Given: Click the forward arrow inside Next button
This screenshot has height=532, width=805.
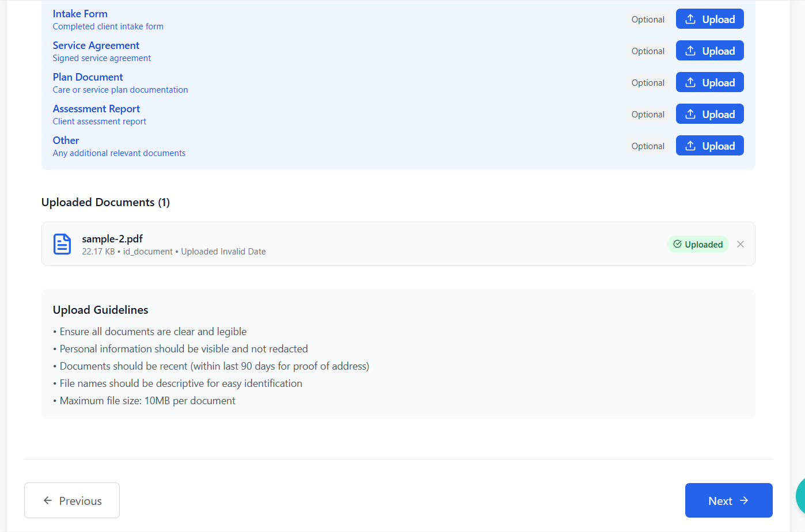Looking at the screenshot, I should point(745,500).
